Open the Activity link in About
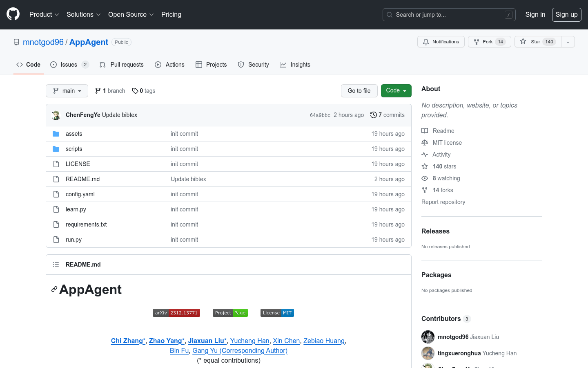 (x=436, y=155)
